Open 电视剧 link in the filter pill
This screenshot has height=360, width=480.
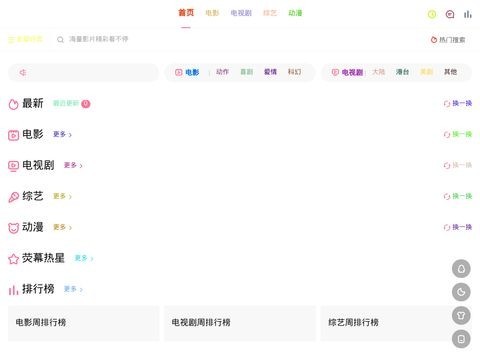coord(347,72)
